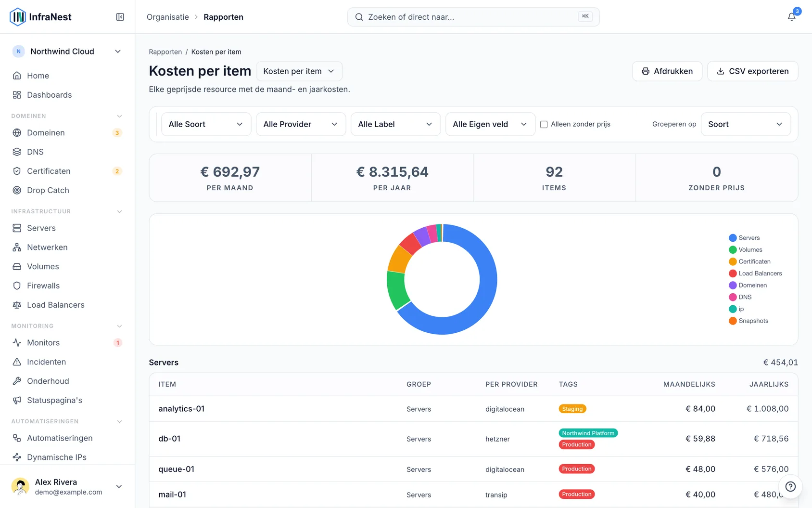Click CSV exporteren button
The image size is (812, 508).
(753, 71)
